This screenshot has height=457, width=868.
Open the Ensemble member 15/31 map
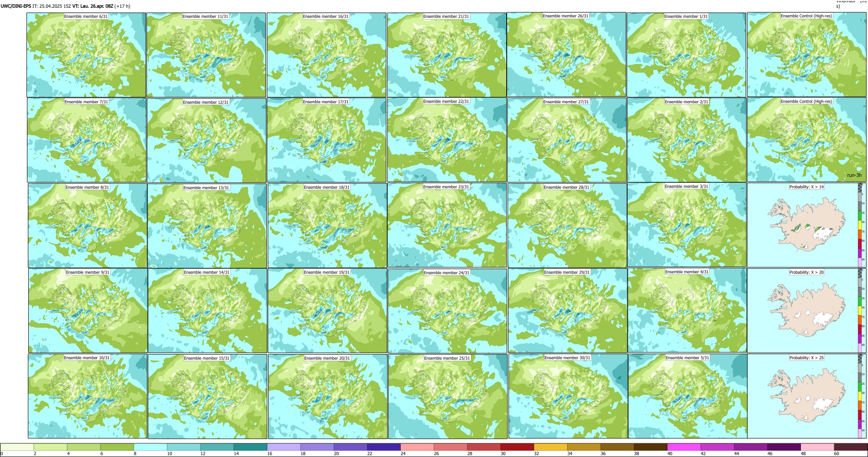207,397
